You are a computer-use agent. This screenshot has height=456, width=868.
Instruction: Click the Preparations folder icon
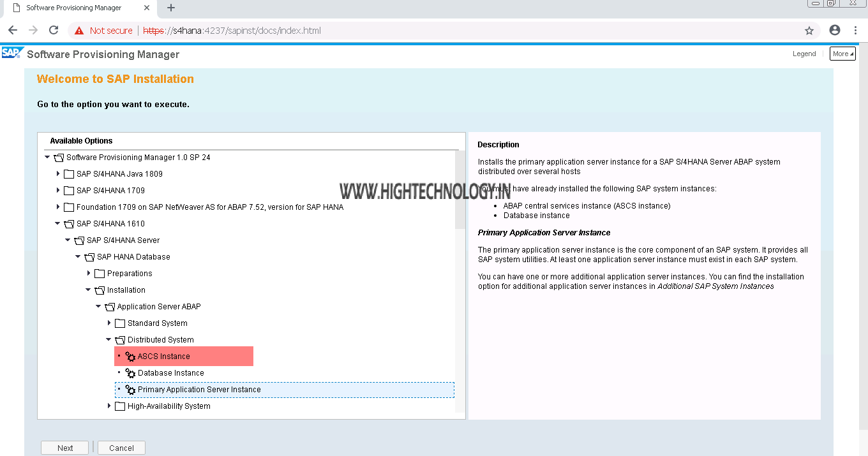coord(100,274)
